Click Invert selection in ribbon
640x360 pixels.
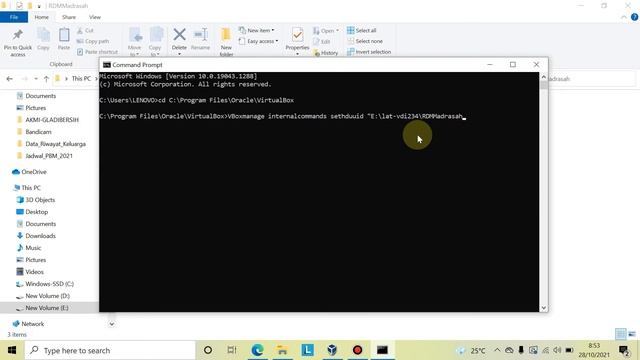[369, 52]
